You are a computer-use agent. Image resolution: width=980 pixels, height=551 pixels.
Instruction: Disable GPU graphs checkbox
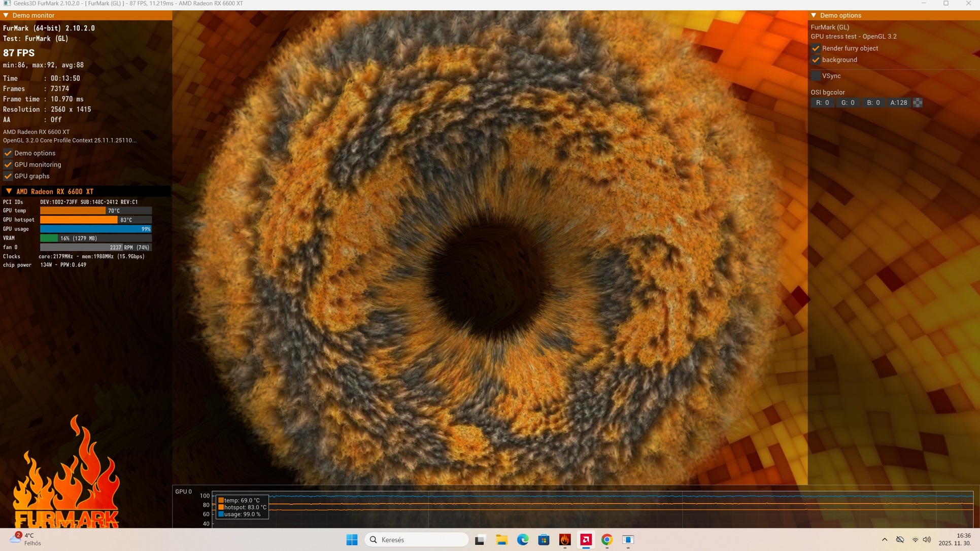(8, 176)
